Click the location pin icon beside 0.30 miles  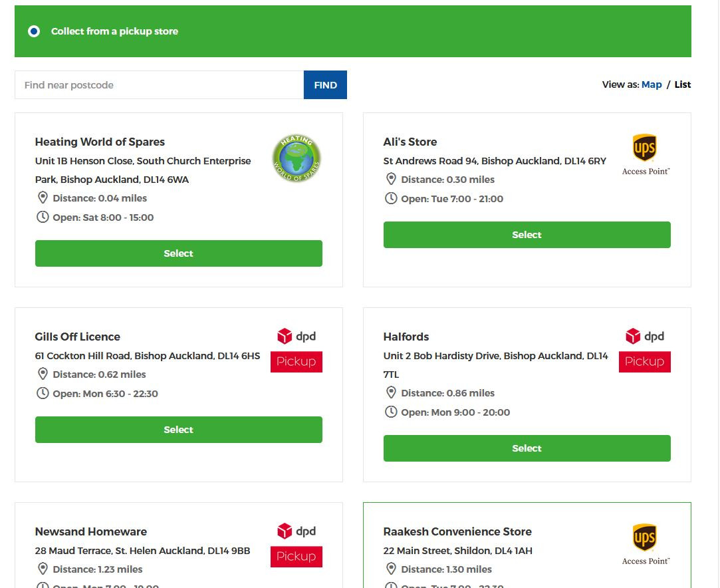click(391, 179)
